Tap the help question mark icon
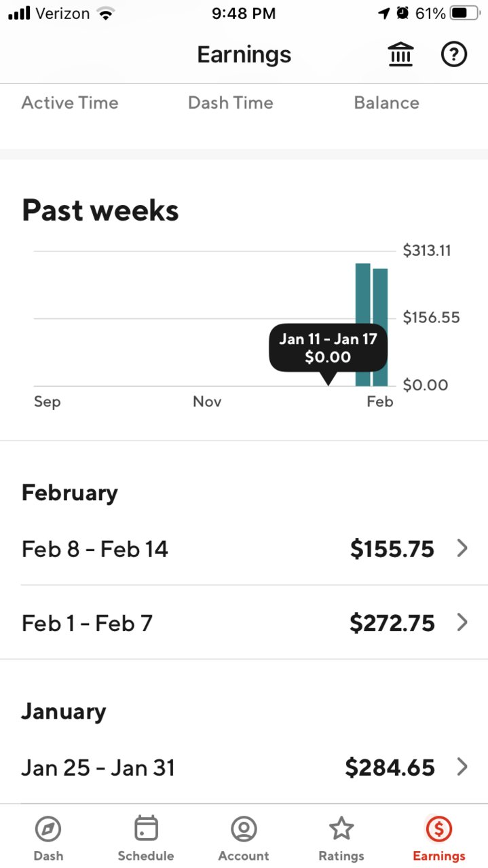Viewport: 488px width, 868px height. (454, 54)
